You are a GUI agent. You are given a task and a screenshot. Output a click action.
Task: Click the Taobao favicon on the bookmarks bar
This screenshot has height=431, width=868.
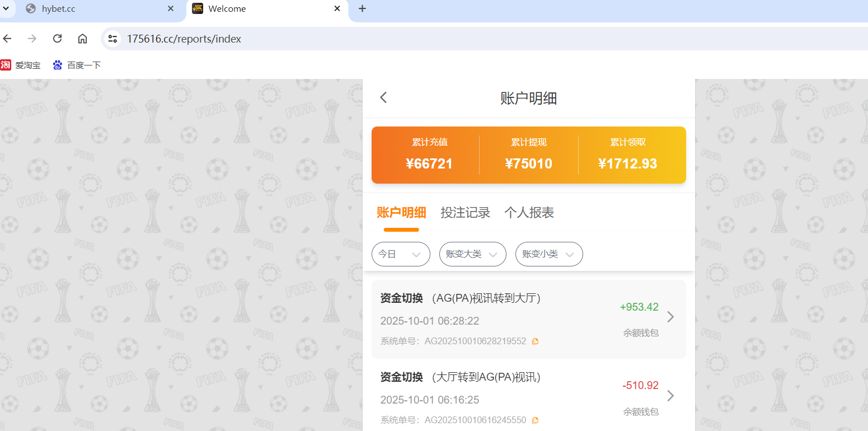6,64
